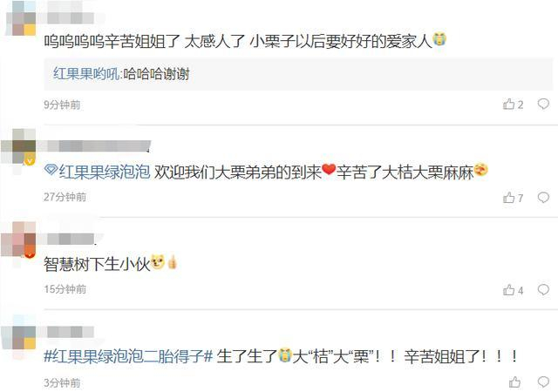Image resolution: width=558 pixels, height=392 pixels.
Task: Like the 智慧树下生小伙 comment
Action: (513, 290)
